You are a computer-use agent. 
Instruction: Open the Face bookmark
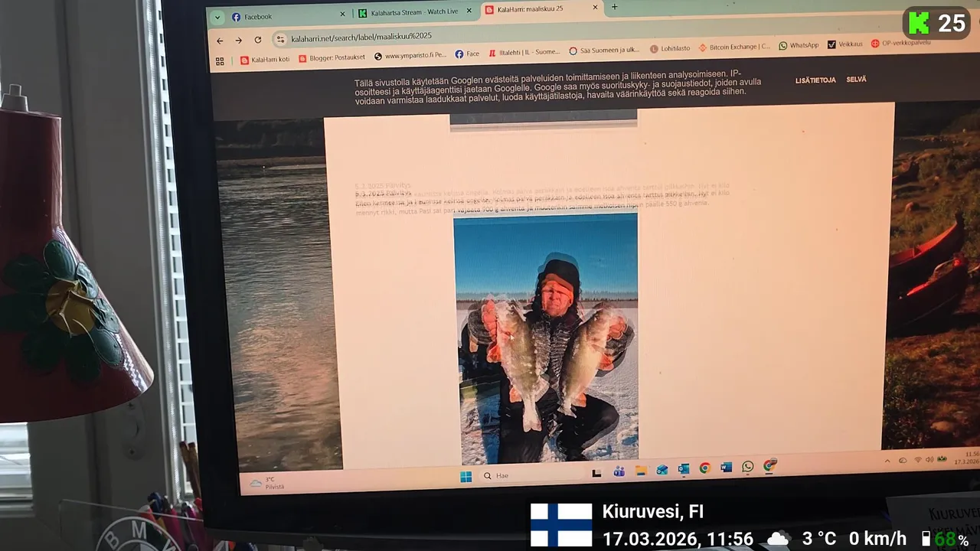tap(467, 54)
